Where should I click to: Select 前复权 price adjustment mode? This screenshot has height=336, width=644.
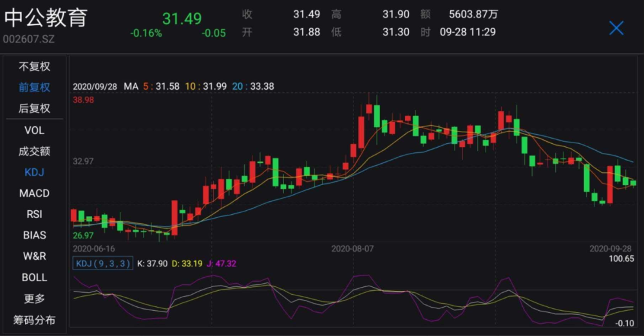click(35, 87)
